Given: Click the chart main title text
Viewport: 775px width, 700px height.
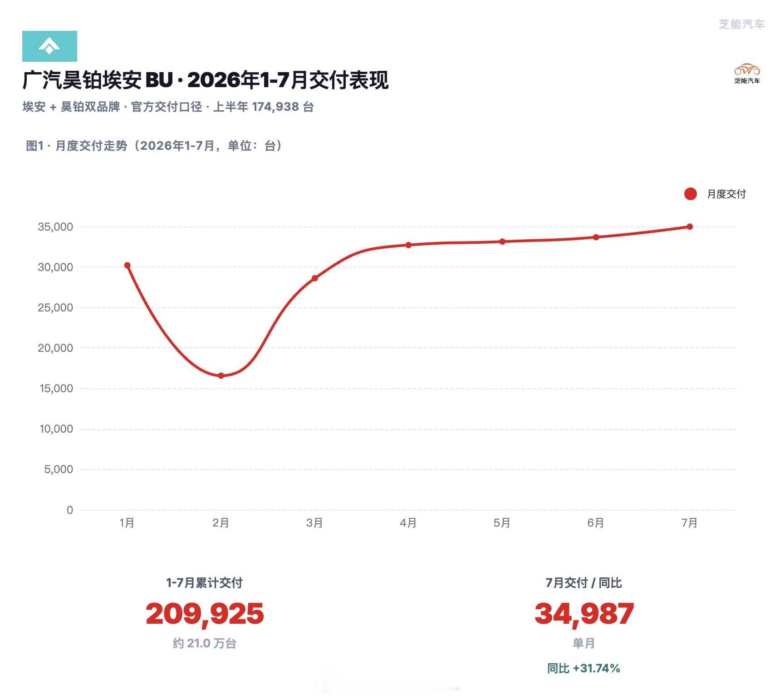Looking at the screenshot, I should 206,80.
